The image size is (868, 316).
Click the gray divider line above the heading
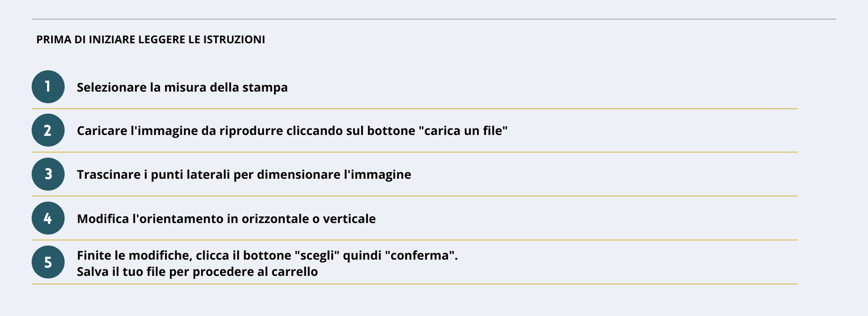[x=434, y=19]
